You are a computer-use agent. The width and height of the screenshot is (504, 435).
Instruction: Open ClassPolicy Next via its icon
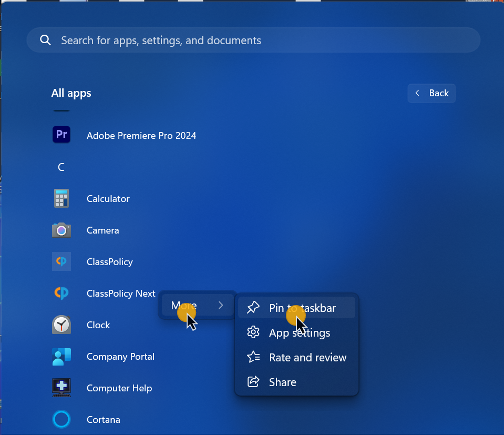point(61,293)
